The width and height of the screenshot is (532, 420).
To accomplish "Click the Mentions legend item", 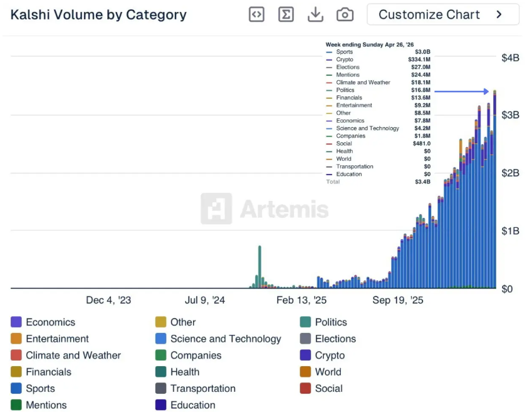I will pos(46,405).
